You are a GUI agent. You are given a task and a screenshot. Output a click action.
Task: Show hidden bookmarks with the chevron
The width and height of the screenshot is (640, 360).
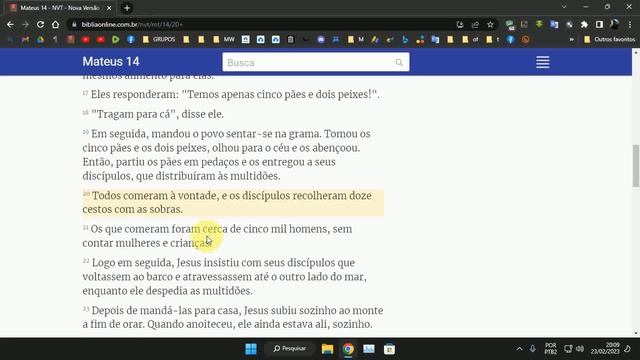[571, 40]
